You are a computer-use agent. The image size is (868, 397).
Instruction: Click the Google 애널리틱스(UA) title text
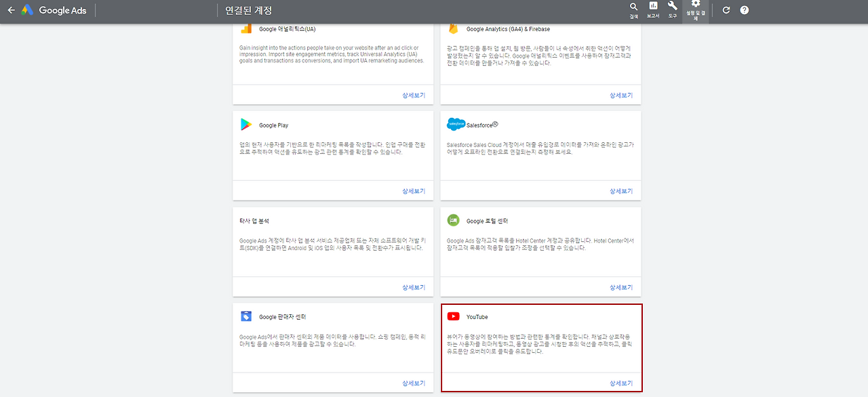[287, 29]
